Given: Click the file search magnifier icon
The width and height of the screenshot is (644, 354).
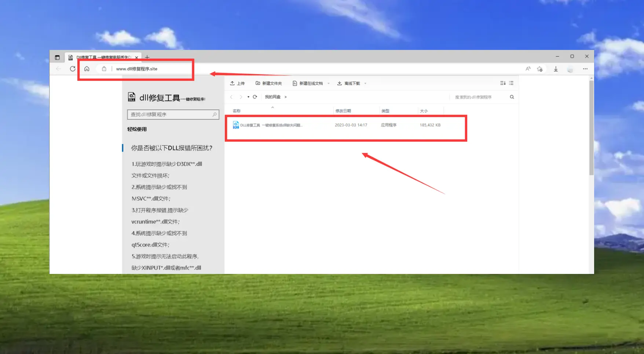Looking at the screenshot, I should [x=512, y=97].
